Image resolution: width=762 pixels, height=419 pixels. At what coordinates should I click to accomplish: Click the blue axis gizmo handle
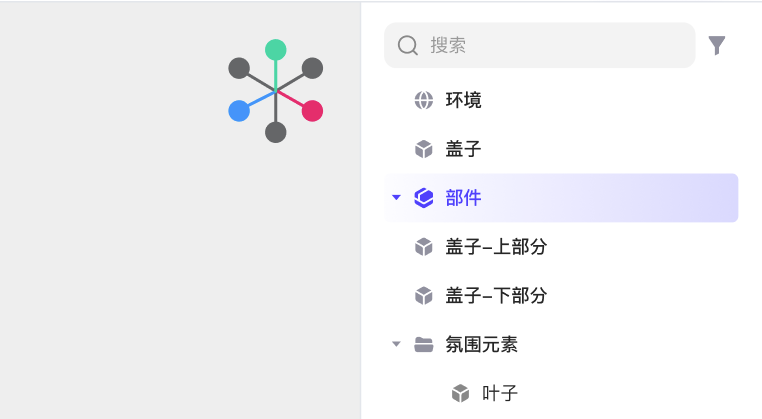(239, 111)
